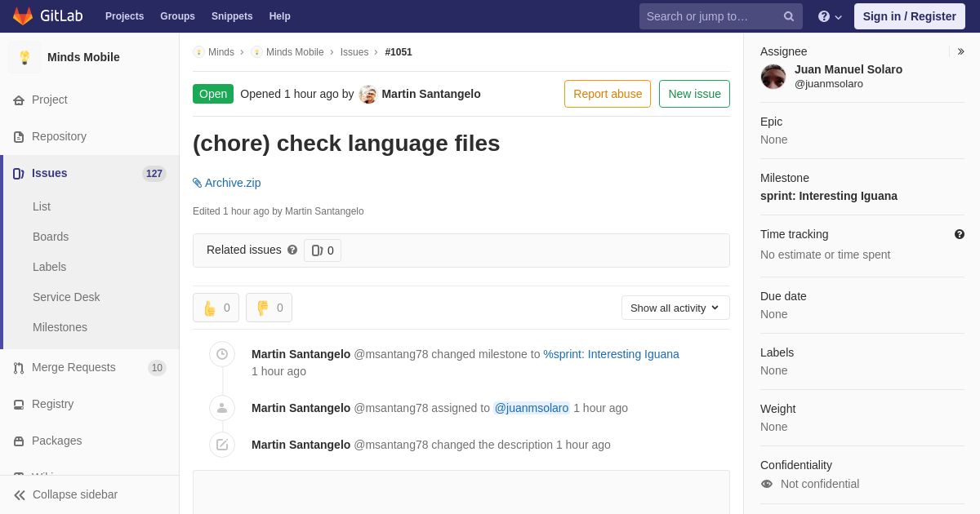Click Juan Manuel Solaro assignee name
Screen dimensions: 980x514
849,69
